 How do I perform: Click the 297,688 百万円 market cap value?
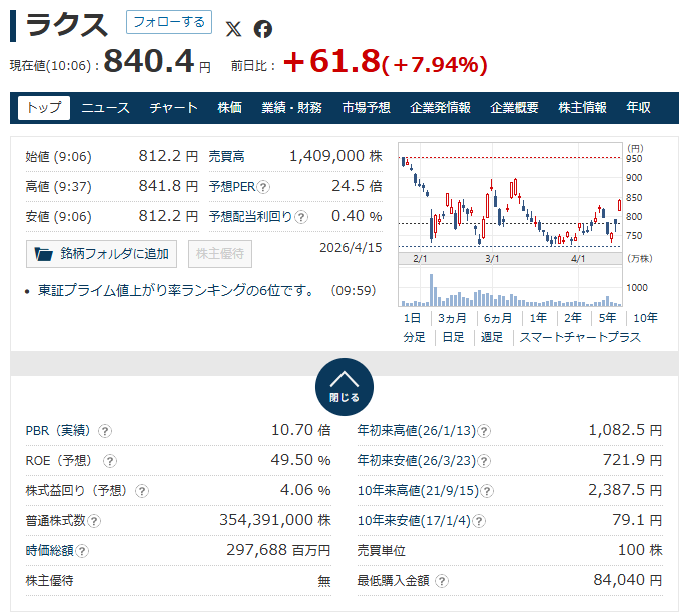point(278,550)
